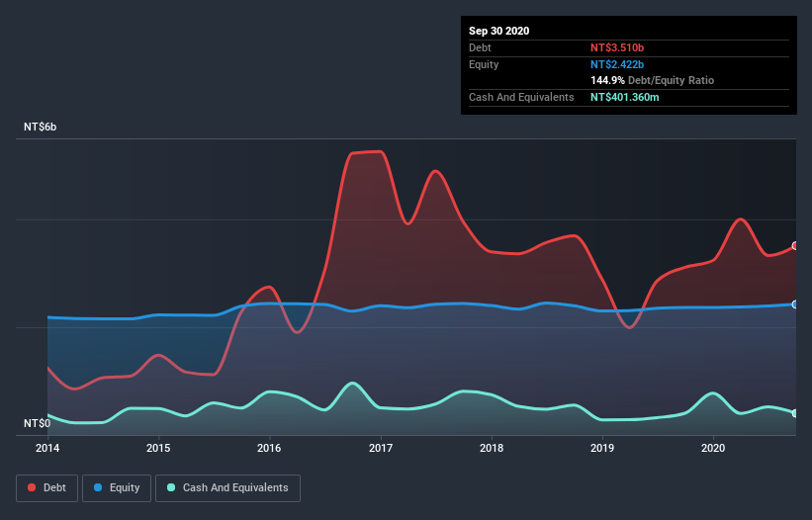
Task: Click the 2020 x-axis label
Action: coord(713,448)
